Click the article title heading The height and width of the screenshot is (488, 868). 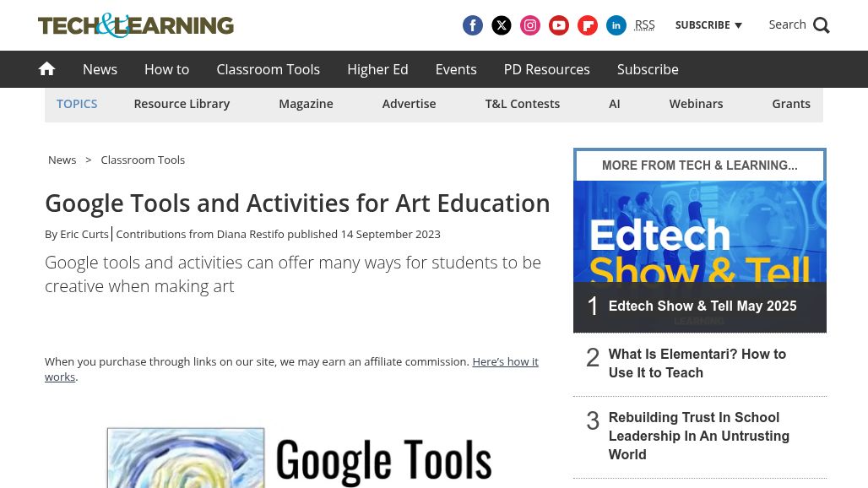click(297, 203)
